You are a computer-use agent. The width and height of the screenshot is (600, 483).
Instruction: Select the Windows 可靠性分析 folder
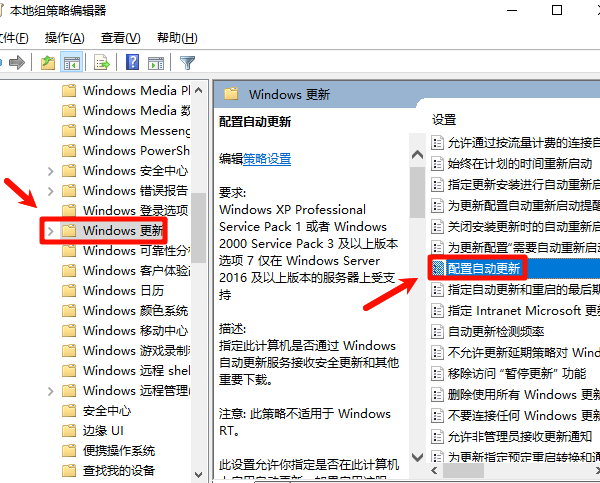click(x=126, y=251)
